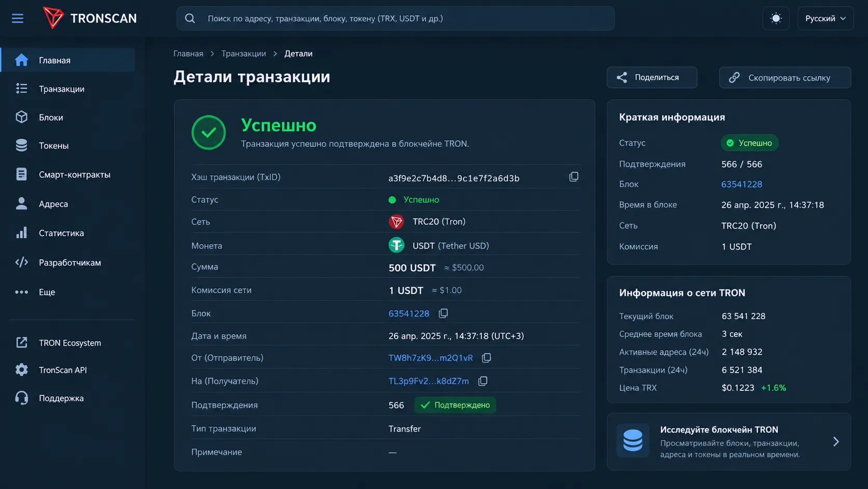Image resolution: width=868 pixels, height=489 pixels.
Task: Toggle light/dark theme sun button
Action: point(776,18)
